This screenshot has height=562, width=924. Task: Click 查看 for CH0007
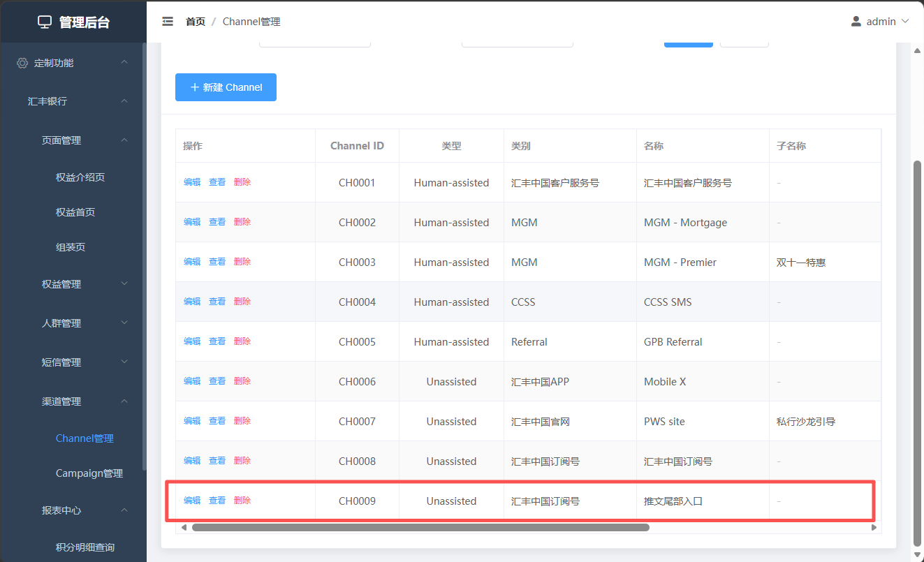click(217, 421)
